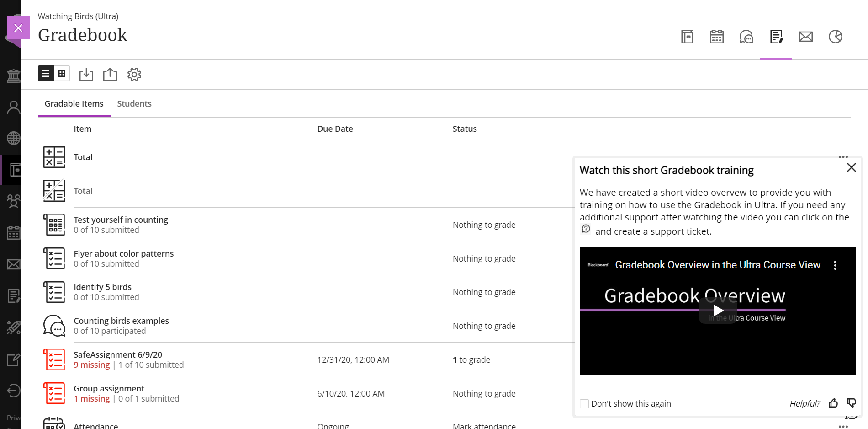Open the course calendar icon
Image resolution: width=868 pixels, height=429 pixels.
point(716,37)
